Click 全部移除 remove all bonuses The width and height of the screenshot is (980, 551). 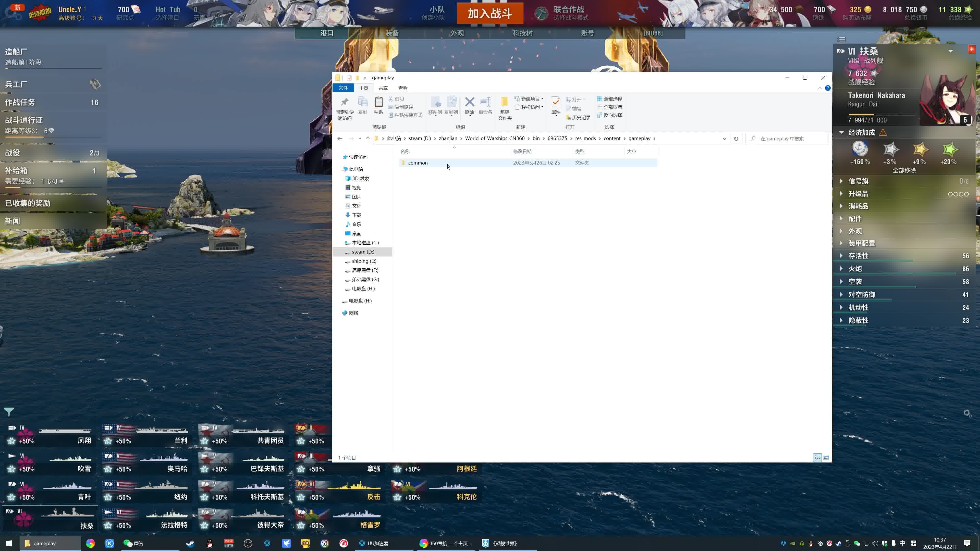point(904,170)
